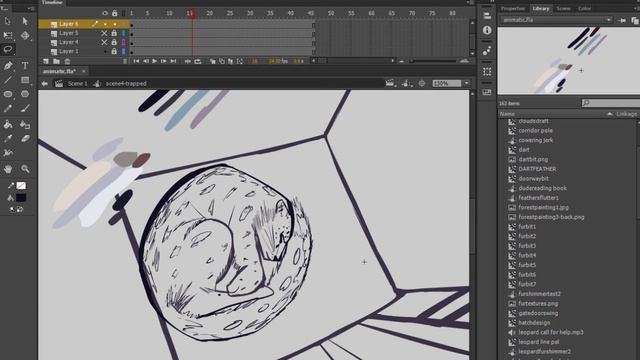The image size is (640, 360).
Task: Open the Info panel icon
Action: pyautogui.click(x=487, y=30)
